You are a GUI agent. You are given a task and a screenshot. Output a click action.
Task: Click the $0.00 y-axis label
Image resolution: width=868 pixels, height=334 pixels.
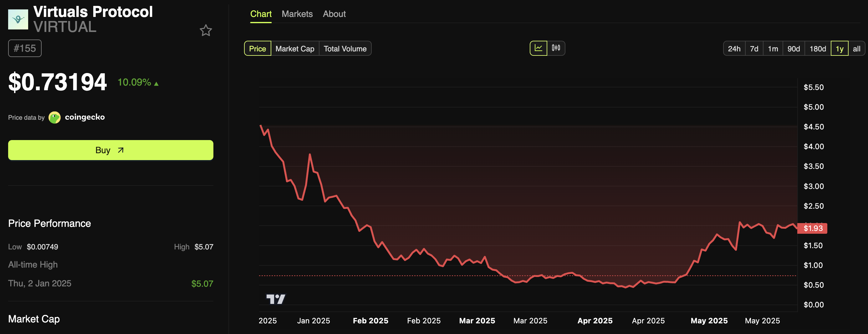tap(814, 305)
